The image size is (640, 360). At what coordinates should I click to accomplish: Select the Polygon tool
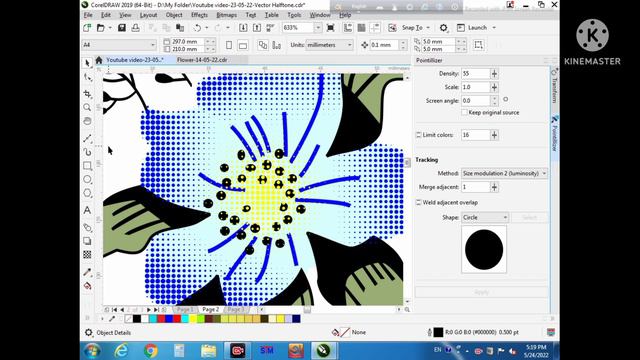pyautogui.click(x=87, y=193)
